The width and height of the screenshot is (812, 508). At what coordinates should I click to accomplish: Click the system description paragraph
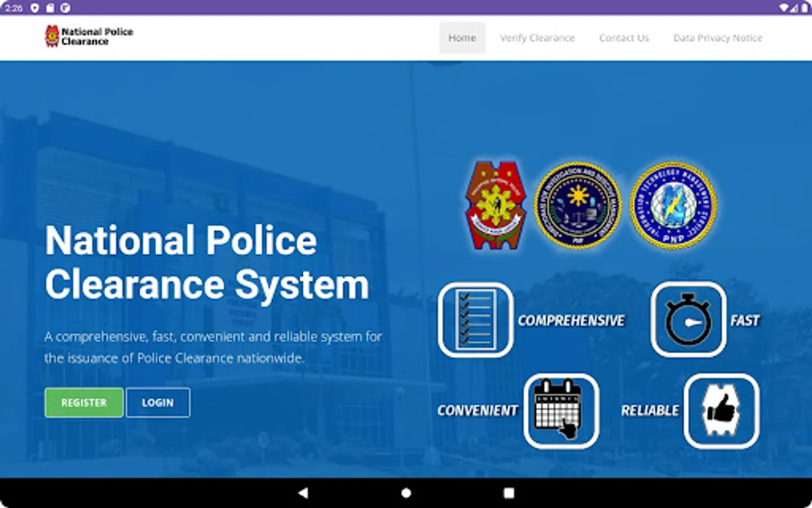(x=213, y=347)
